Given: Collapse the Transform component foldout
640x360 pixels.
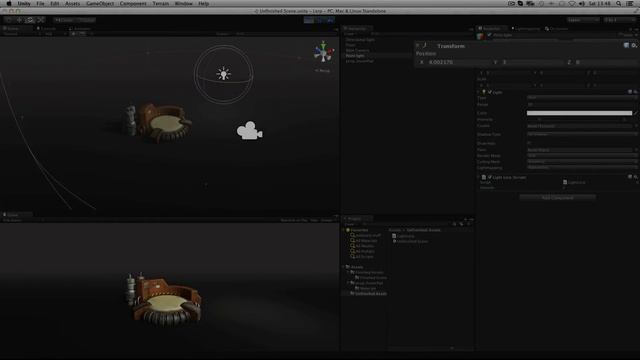Looking at the screenshot, I should pos(418,46).
